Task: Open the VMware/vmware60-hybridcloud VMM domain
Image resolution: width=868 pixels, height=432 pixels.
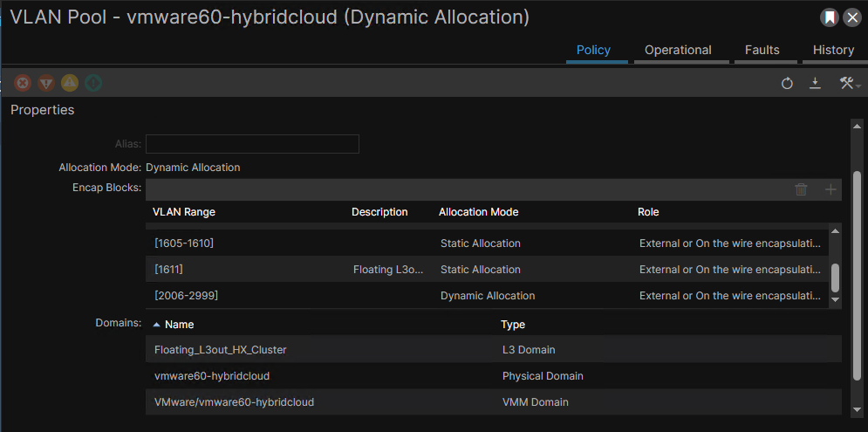Action: click(234, 402)
